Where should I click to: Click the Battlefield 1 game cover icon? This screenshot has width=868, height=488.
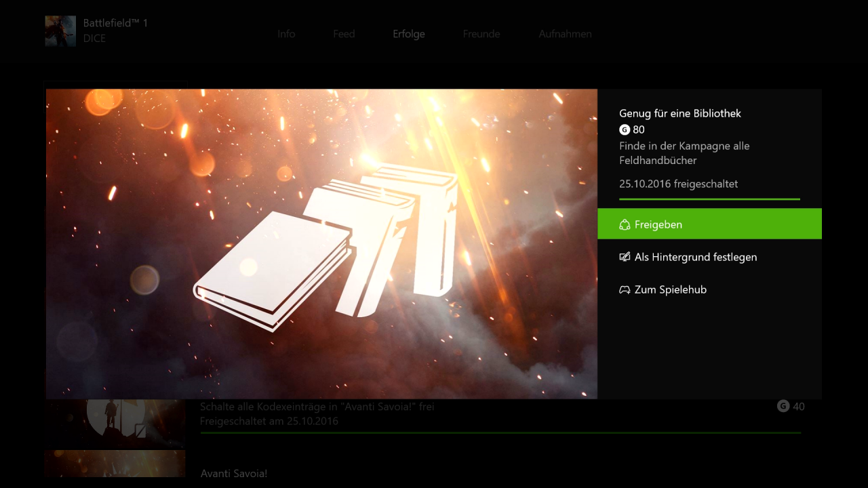(60, 31)
